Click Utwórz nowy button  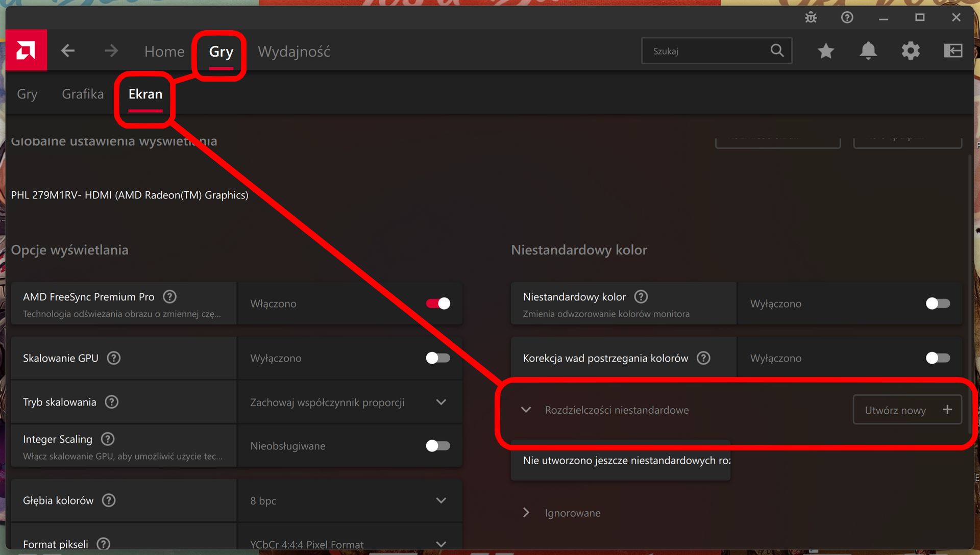coord(908,410)
